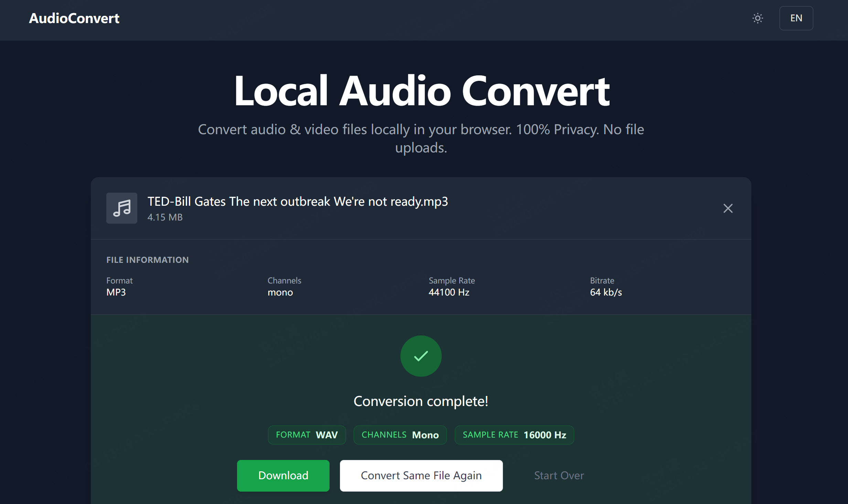The width and height of the screenshot is (848, 504).
Task: Download the converted WAV file
Action: point(283,475)
